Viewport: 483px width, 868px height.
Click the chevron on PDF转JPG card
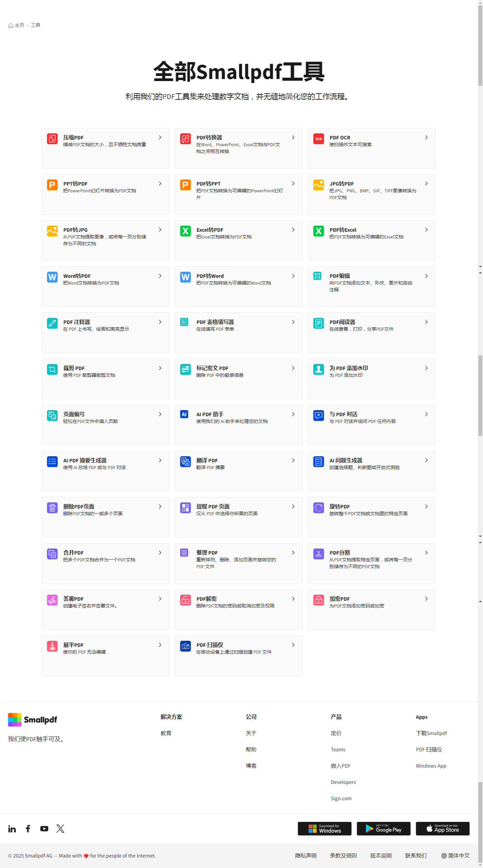(x=160, y=230)
